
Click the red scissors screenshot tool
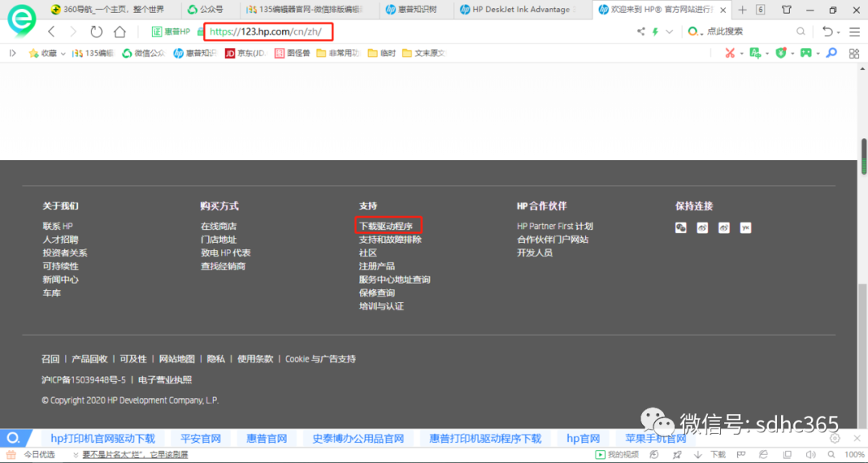(x=730, y=53)
